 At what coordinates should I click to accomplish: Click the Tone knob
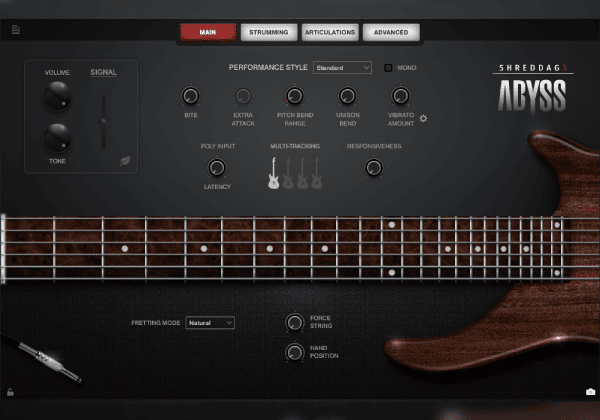(57, 137)
